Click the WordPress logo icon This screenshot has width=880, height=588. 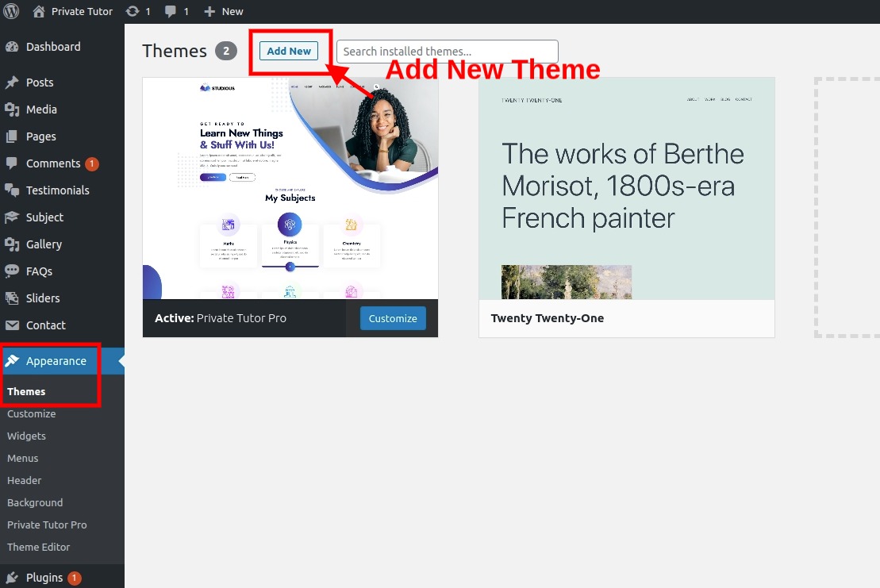click(x=11, y=11)
